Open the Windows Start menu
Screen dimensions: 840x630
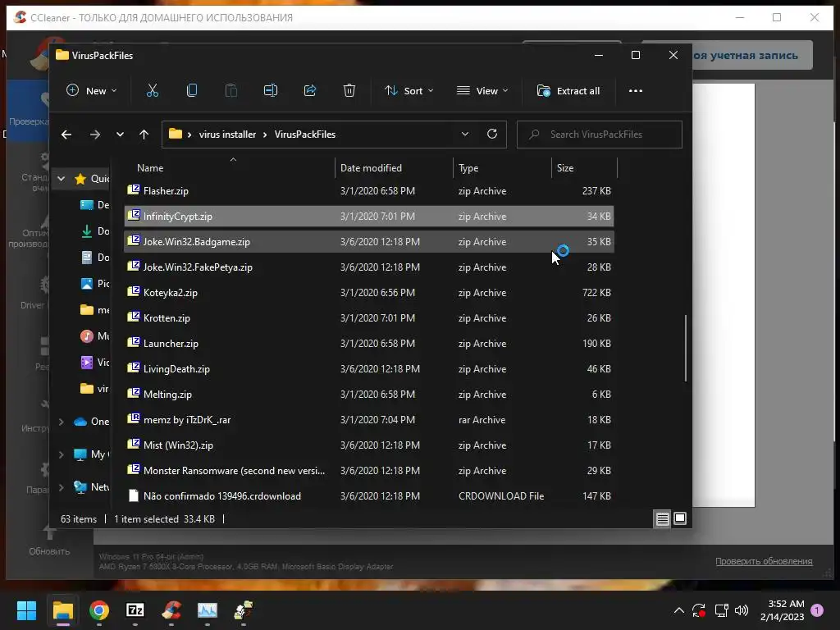click(26, 610)
